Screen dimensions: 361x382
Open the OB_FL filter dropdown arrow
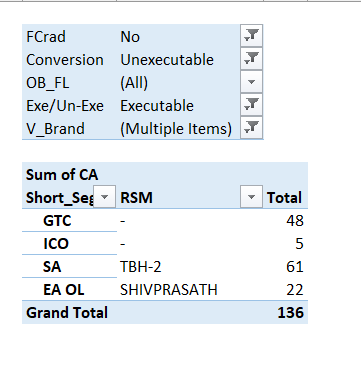(x=252, y=82)
